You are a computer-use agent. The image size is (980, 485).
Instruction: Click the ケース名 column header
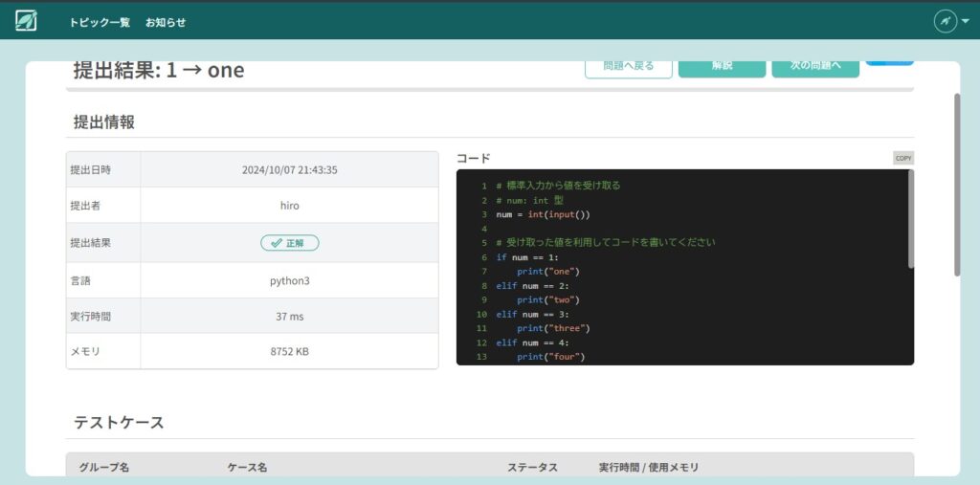click(247, 467)
